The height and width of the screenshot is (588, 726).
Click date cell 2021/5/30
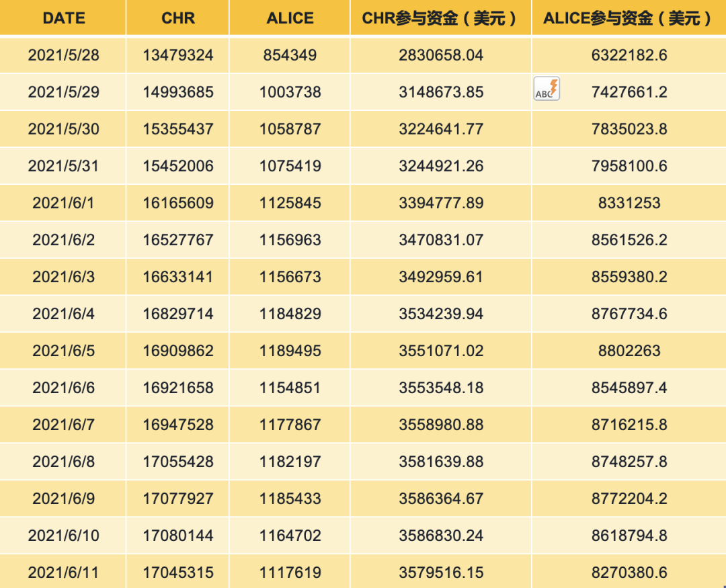(63, 129)
